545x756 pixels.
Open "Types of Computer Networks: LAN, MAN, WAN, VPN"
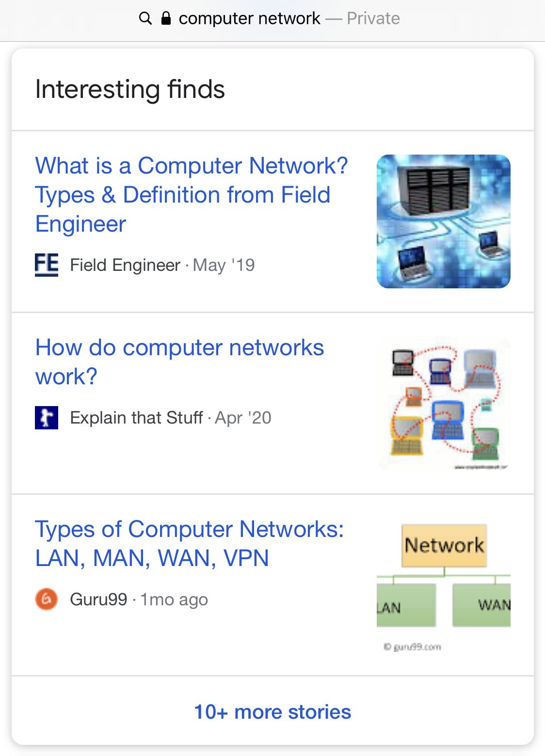(x=190, y=544)
